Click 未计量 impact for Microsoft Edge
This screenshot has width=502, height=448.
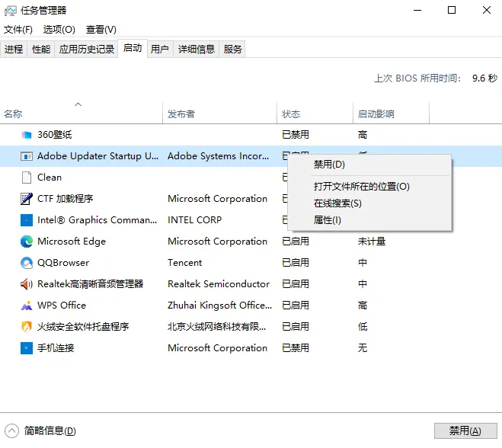tap(372, 242)
